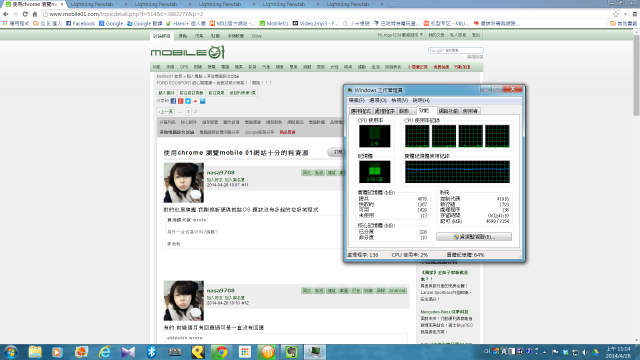Click the Google site search box
The width and height of the screenshot is (640, 360).
pyautogui.click(x=456, y=51)
